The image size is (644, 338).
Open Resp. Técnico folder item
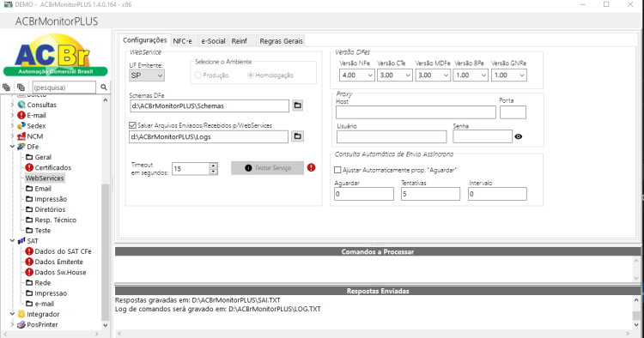[x=51, y=220]
